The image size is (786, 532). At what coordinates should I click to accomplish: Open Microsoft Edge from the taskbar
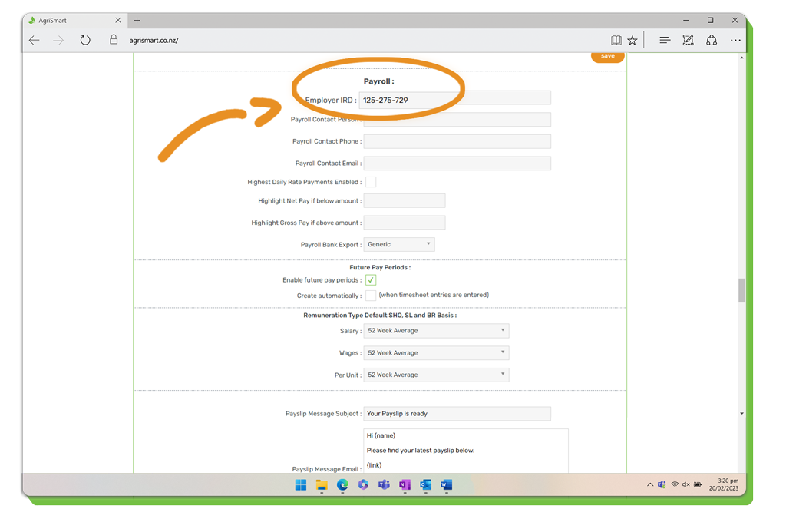(x=342, y=485)
